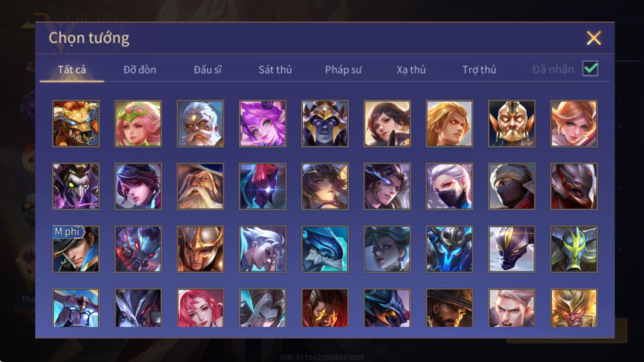Viewport: 644px width, 362px height.
Task: Choose the golden monkey king hero portrait
Action: click(x=574, y=308)
